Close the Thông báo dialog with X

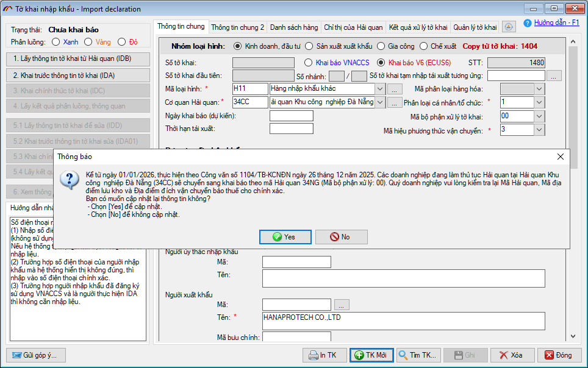coord(561,157)
